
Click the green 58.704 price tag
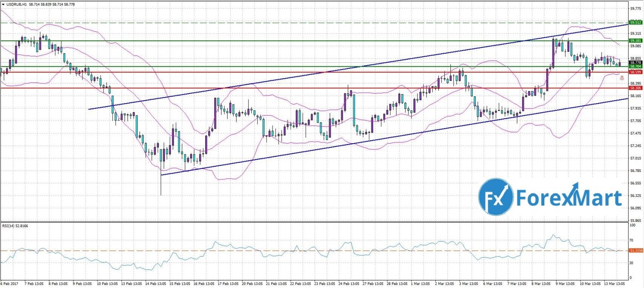635,67
